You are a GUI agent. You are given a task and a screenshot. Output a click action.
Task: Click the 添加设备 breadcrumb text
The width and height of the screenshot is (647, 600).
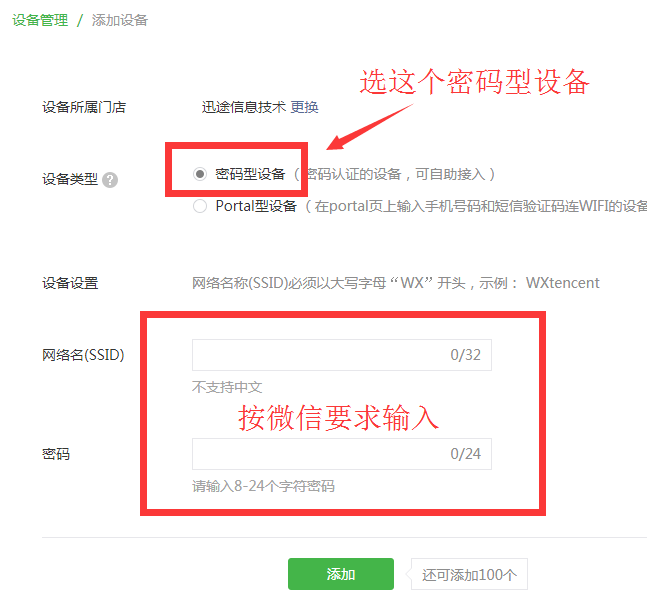tap(120, 20)
